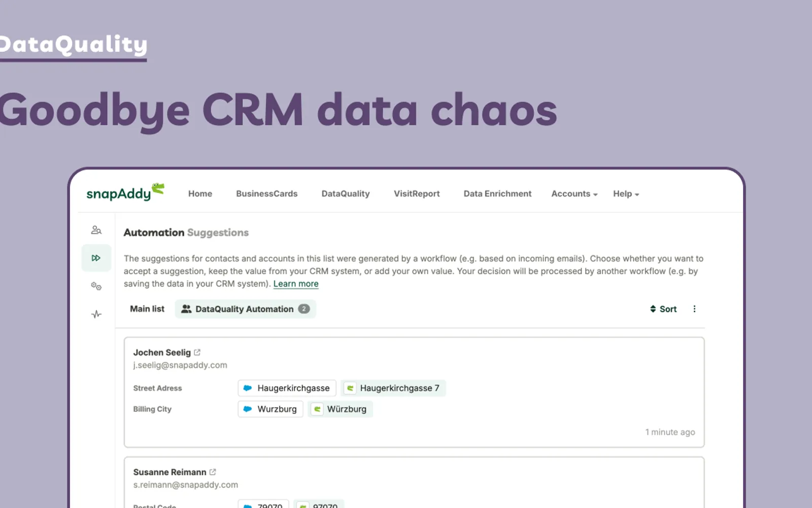Viewport: 812px width, 508px height.
Task: Open the contact search sidebar icon
Action: coord(96,230)
